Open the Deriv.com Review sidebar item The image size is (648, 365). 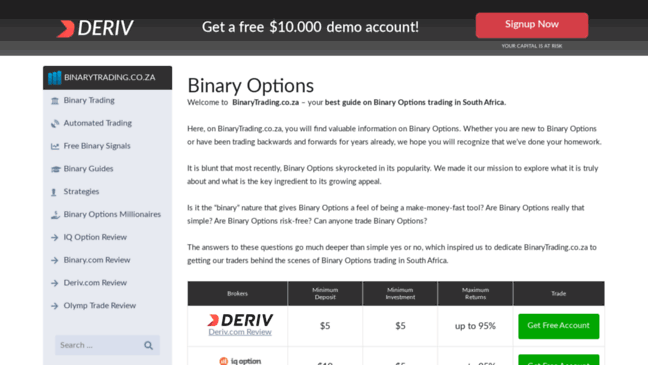click(x=95, y=283)
